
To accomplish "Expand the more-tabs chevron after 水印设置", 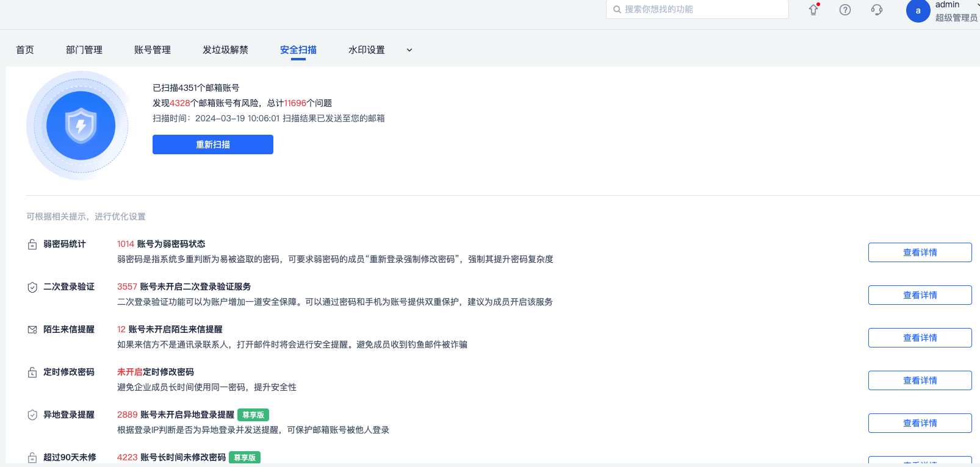I will pos(409,50).
